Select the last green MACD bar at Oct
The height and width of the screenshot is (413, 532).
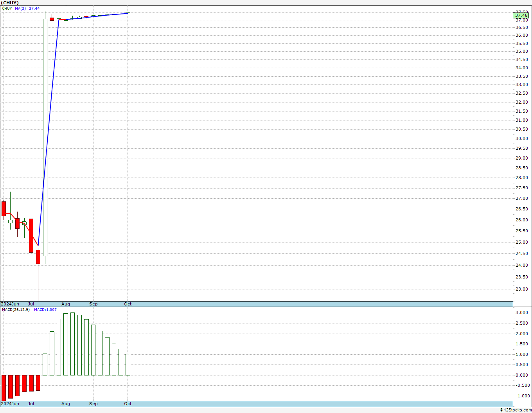coord(128,365)
